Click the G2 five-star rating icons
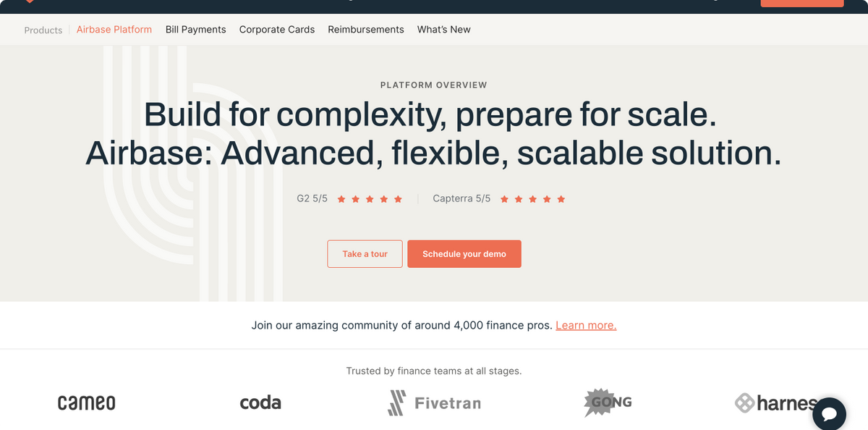This screenshot has width=868, height=430. pos(370,198)
